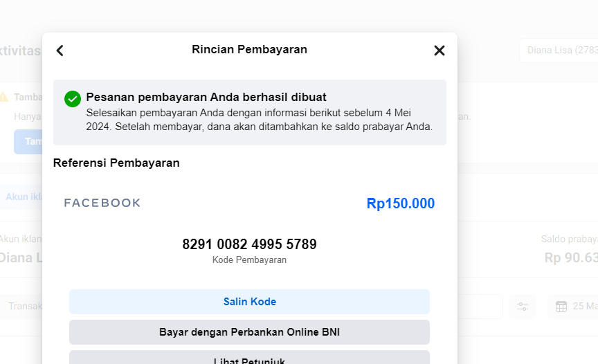Open the filter sliders icon
Image resolution: width=598 pixels, height=364 pixels.
pos(523,307)
